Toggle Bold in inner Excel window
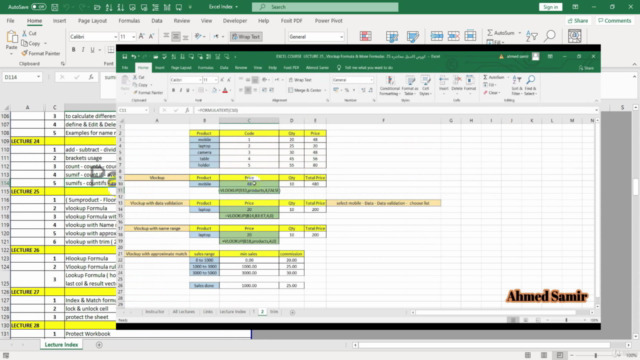Image resolution: width=640 pixels, height=360 pixels. (x=173, y=90)
